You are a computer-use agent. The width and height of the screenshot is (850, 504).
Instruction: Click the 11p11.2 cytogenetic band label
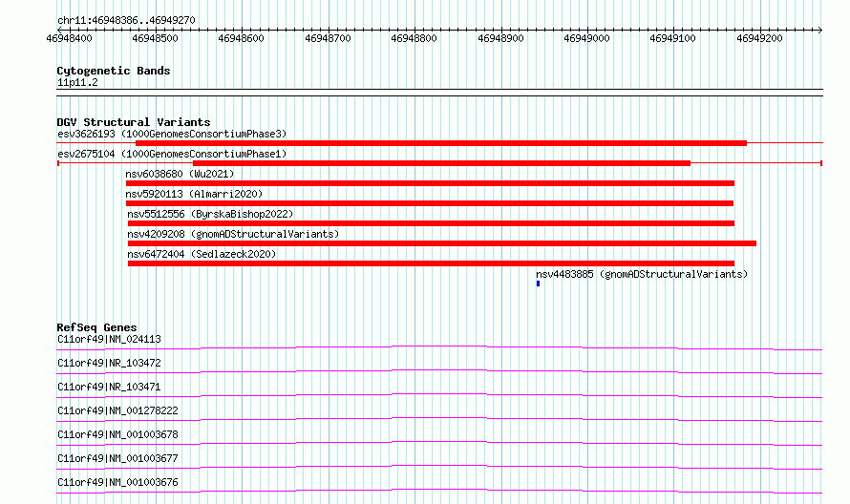point(77,82)
